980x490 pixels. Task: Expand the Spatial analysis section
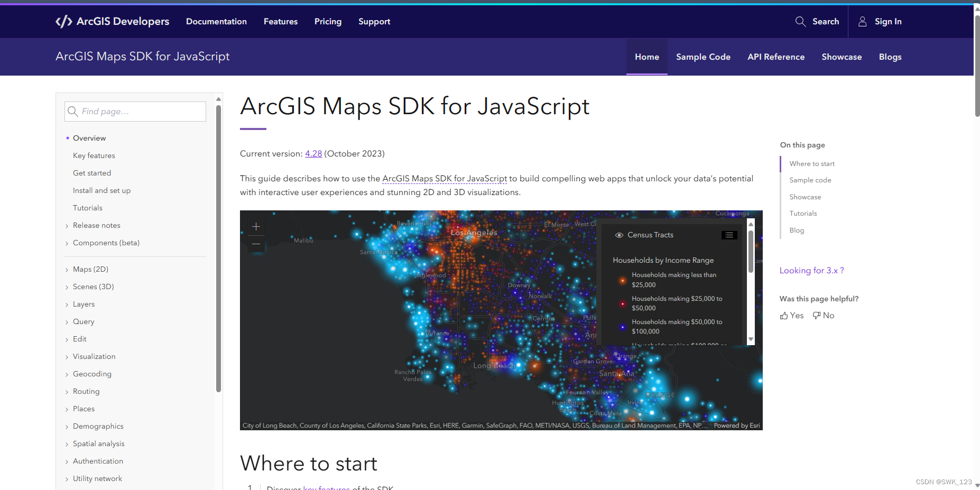(x=67, y=444)
